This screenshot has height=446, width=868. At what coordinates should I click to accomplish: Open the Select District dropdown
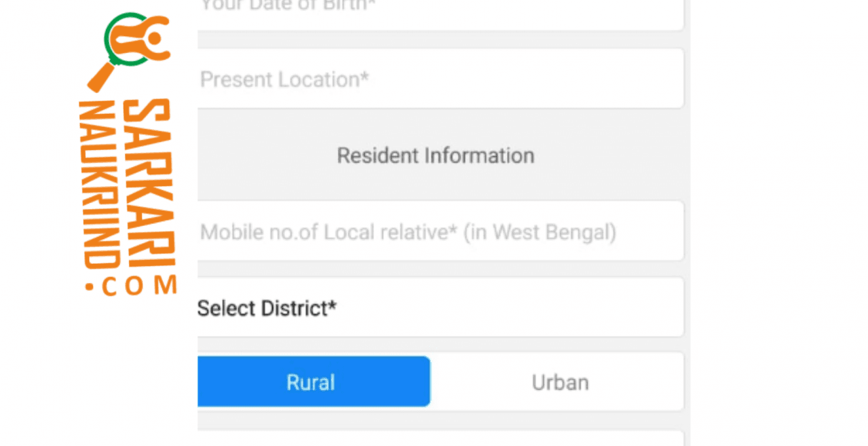click(441, 308)
